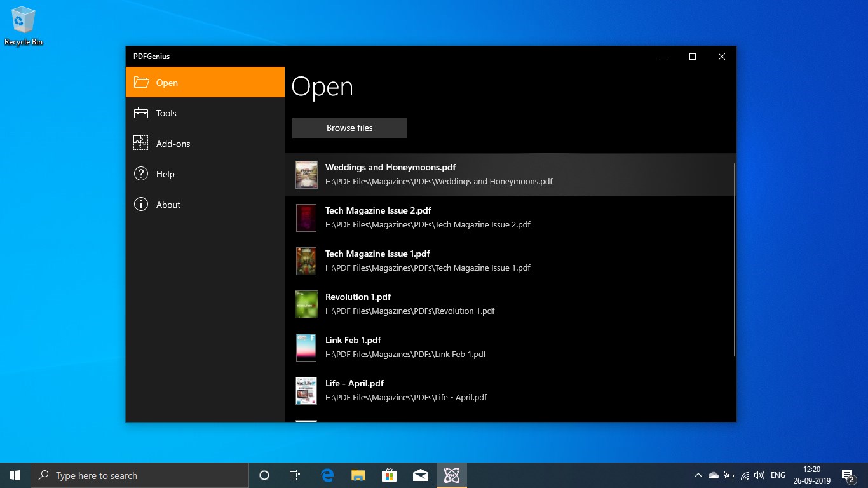868x488 pixels.
Task: Show hidden icons in system tray
Action: coord(698,475)
